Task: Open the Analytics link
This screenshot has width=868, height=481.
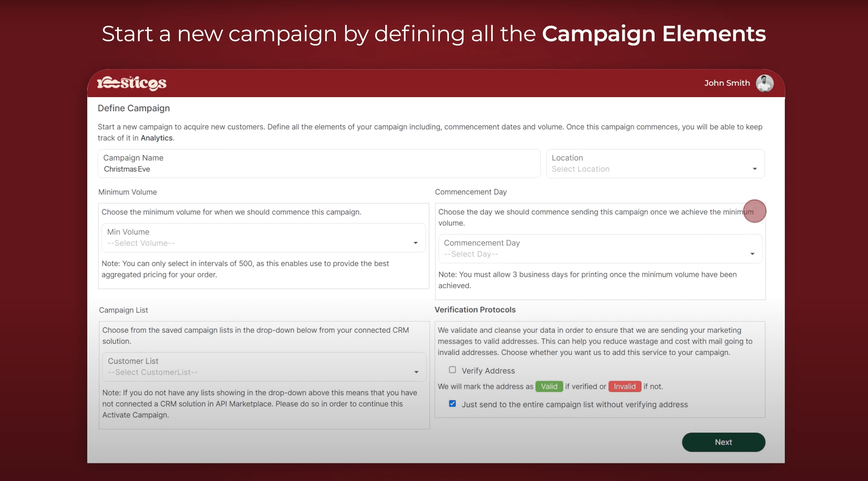Action: tap(156, 138)
